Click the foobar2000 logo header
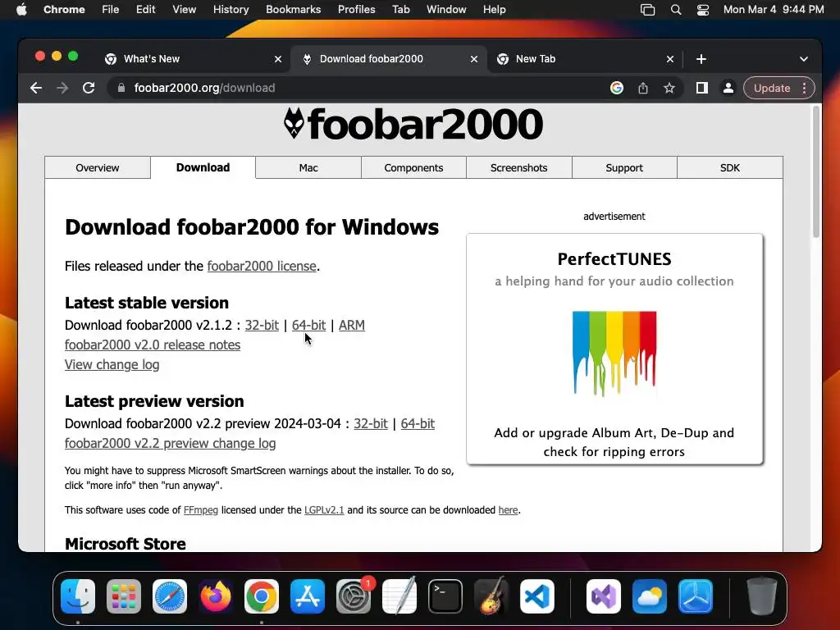Image resolution: width=840 pixels, height=630 pixels. point(413,124)
